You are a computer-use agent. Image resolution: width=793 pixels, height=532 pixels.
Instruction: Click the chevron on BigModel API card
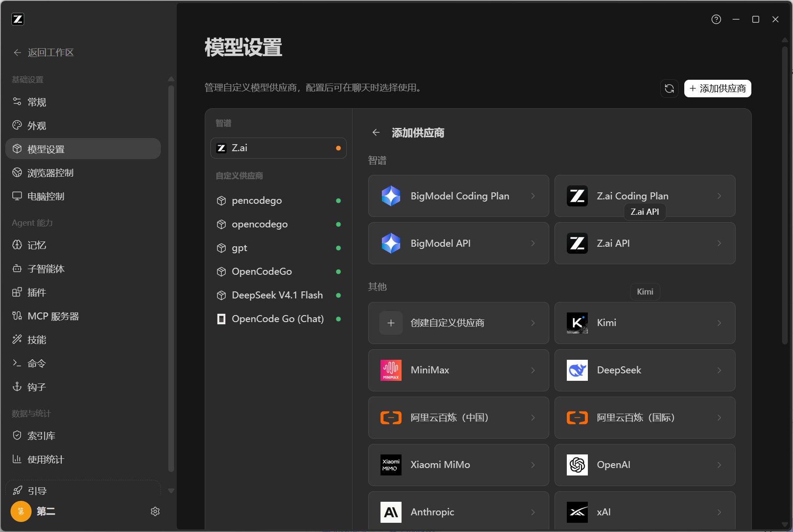(x=533, y=243)
